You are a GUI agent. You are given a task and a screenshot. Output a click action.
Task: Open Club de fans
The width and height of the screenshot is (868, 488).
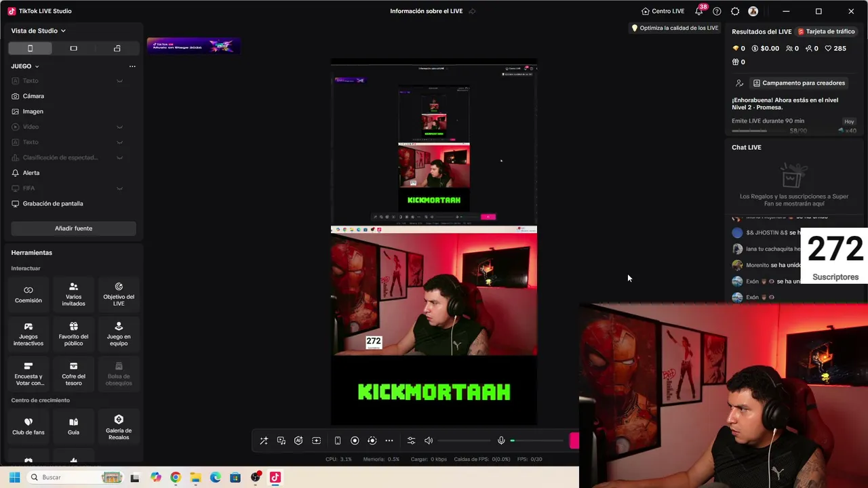(28, 426)
